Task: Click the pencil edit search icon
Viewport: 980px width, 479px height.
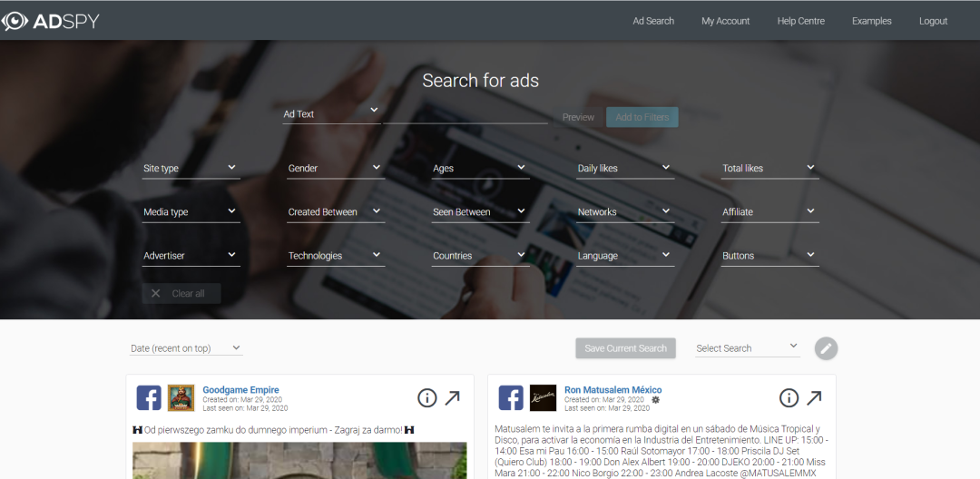Action: pyautogui.click(x=827, y=348)
